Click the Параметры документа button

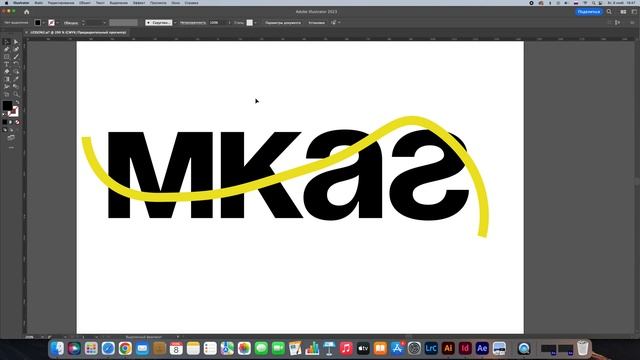coord(283,22)
